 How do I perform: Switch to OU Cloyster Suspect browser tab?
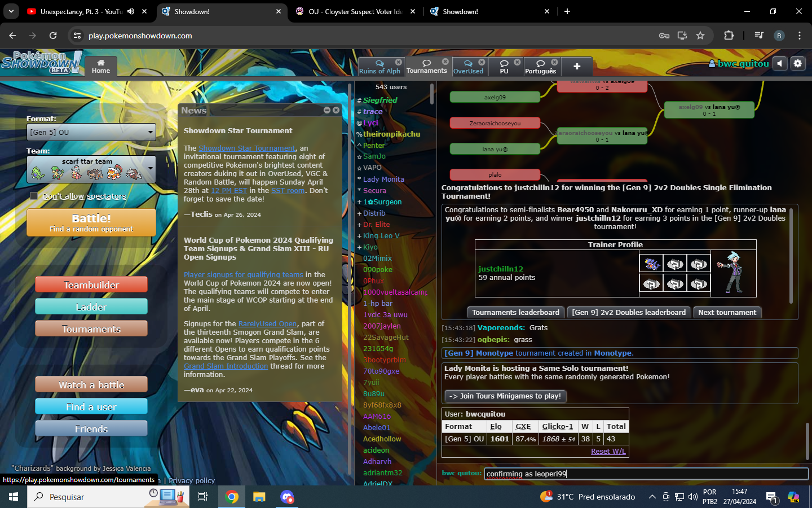click(355, 11)
